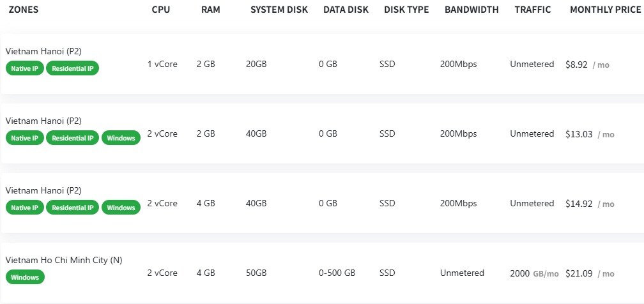Click the Windows badge on the $13.03 plan
Screen dimensions: 644x304
121,138
